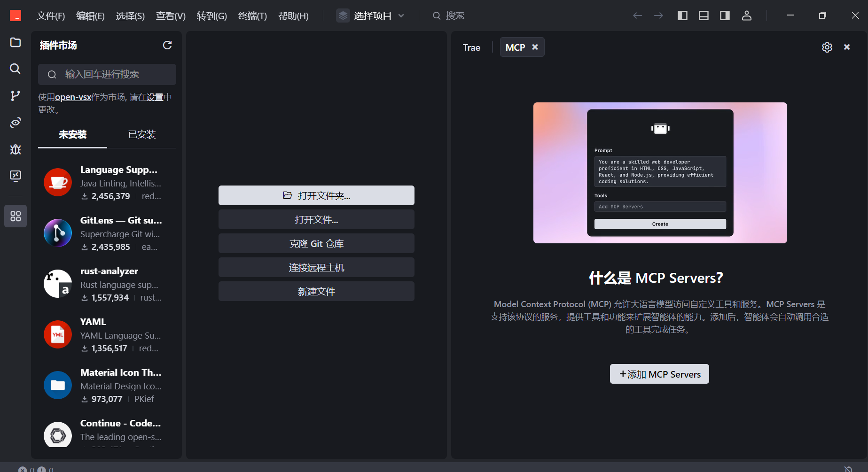Open the plugin marketplace view
Screen dimensions: 868x472
pos(15,216)
